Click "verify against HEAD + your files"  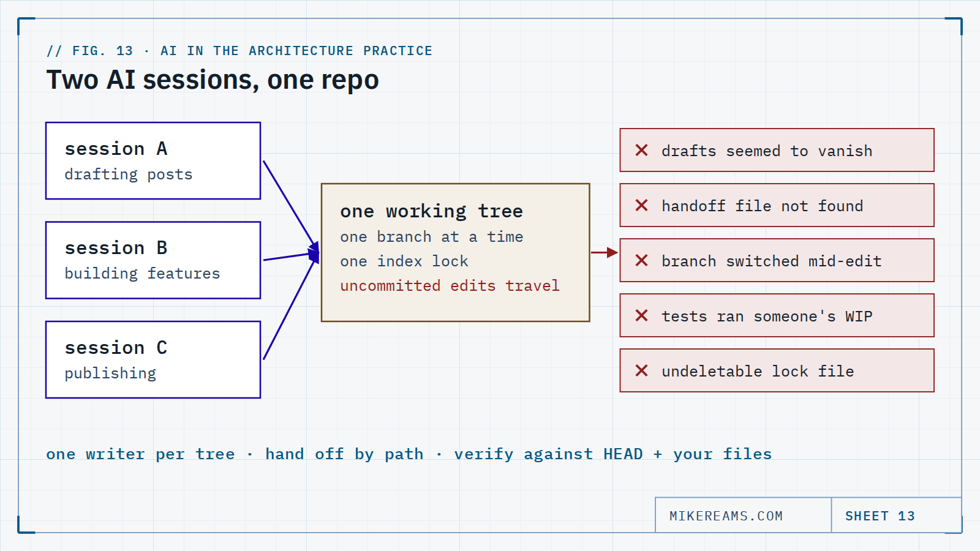point(613,454)
